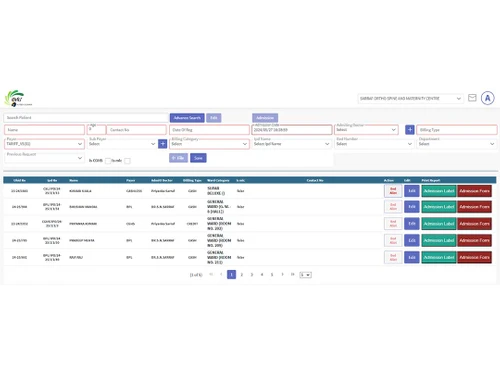Focus the Contact No input field
This screenshot has height=375, width=500.
click(x=136, y=130)
